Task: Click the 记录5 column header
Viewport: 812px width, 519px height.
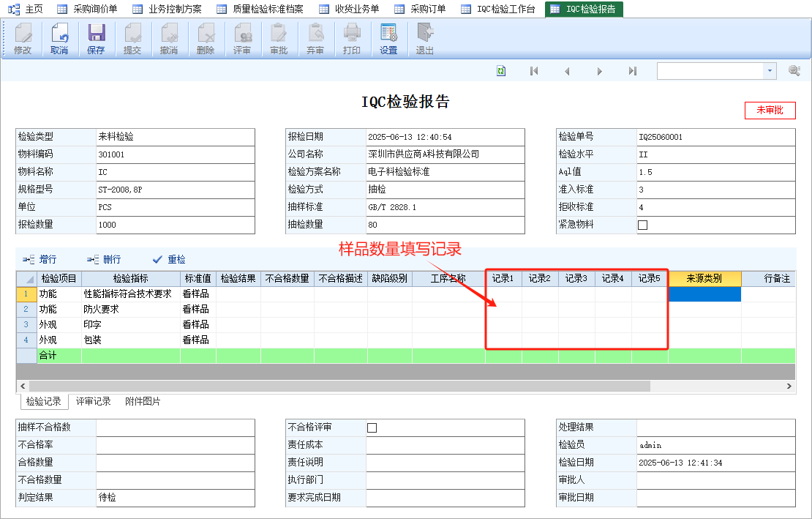Action: coord(650,279)
